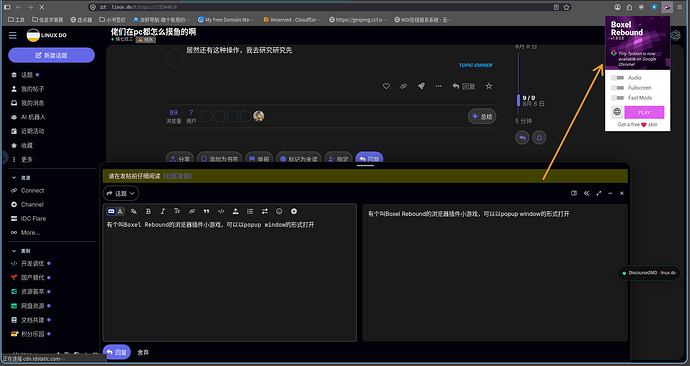Insert a bulleted list in the composer
690x366 pixels.
(250, 212)
